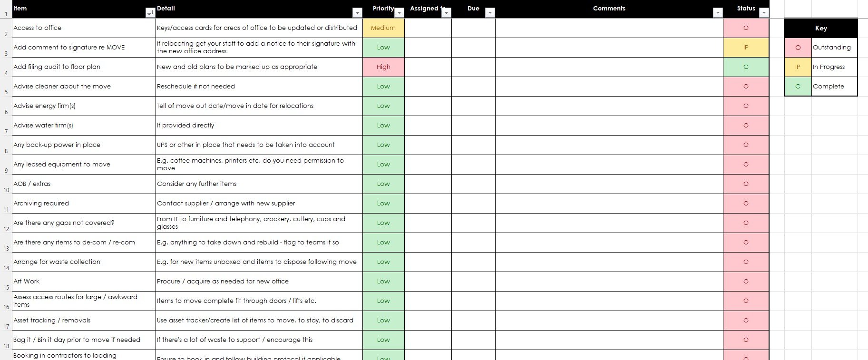Open the Status column filter dropdown
868x360 pixels.
tap(764, 13)
